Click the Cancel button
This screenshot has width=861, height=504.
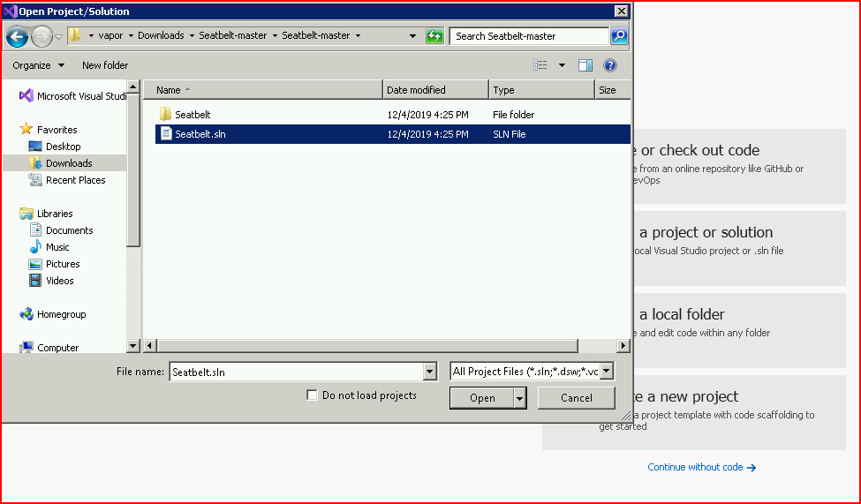(576, 398)
